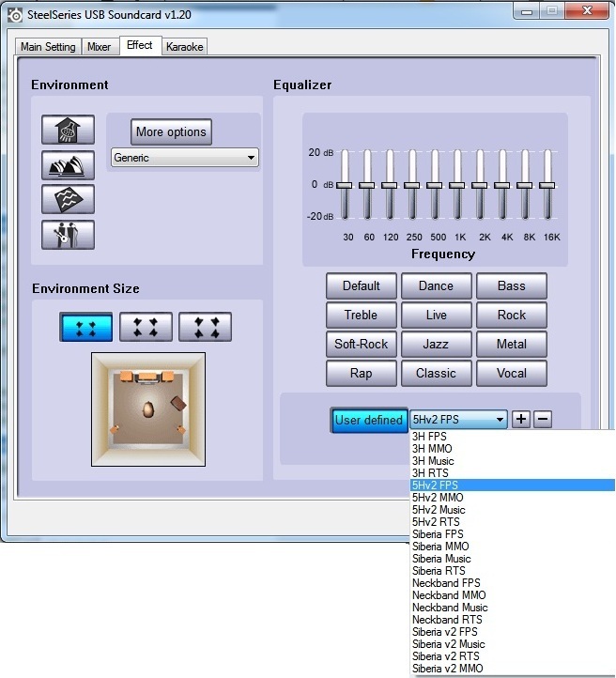Open the Karaoke tab

[184, 47]
